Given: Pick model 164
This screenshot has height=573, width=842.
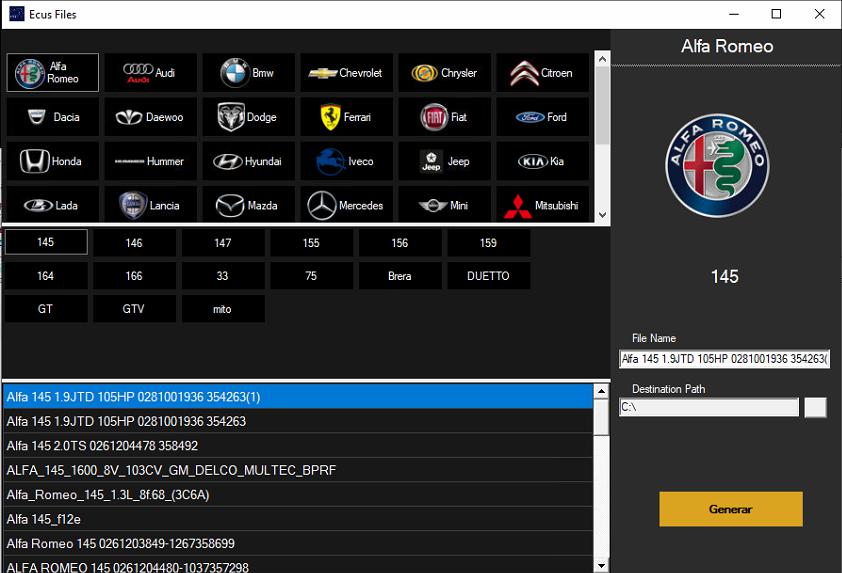Looking at the screenshot, I should [x=46, y=275].
